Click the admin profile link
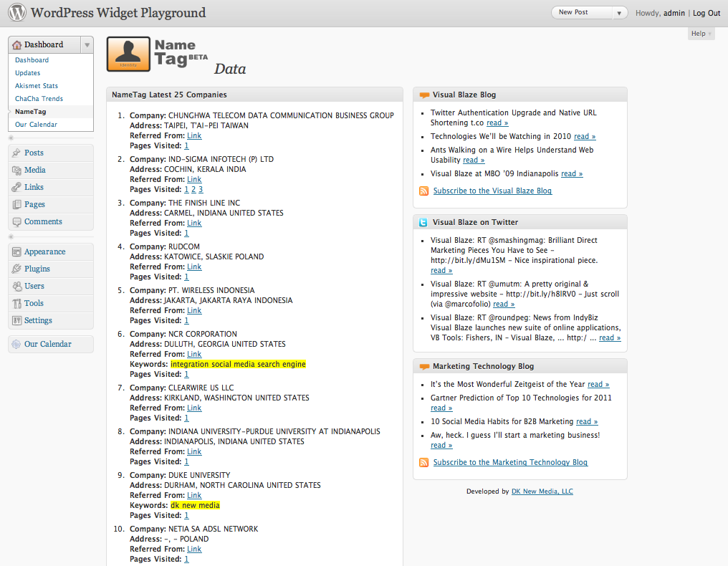 (674, 13)
